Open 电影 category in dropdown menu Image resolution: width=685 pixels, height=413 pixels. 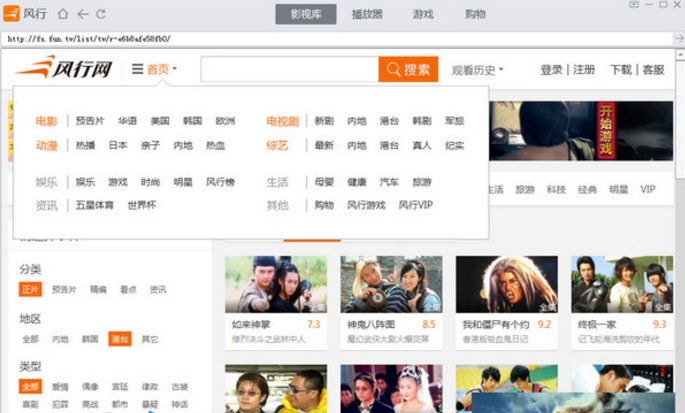click(46, 121)
